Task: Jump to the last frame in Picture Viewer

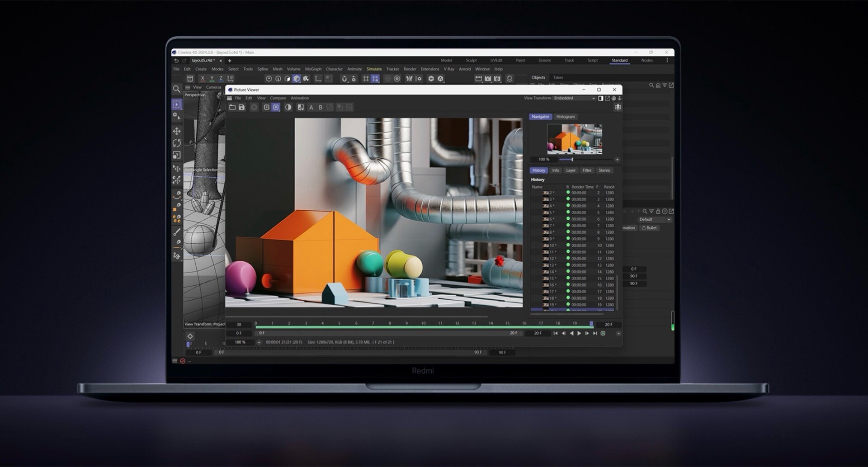Action: pyautogui.click(x=595, y=333)
